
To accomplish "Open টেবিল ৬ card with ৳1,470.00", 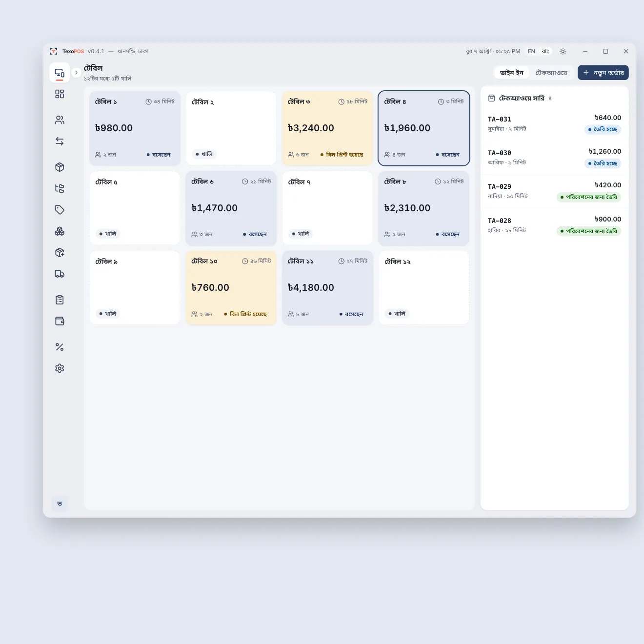I will [231, 208].
